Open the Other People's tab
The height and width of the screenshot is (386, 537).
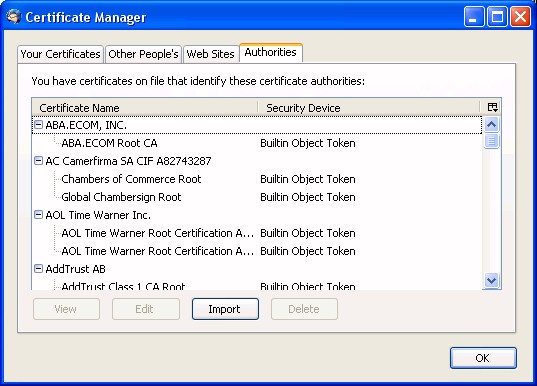(x=143, y=54)
